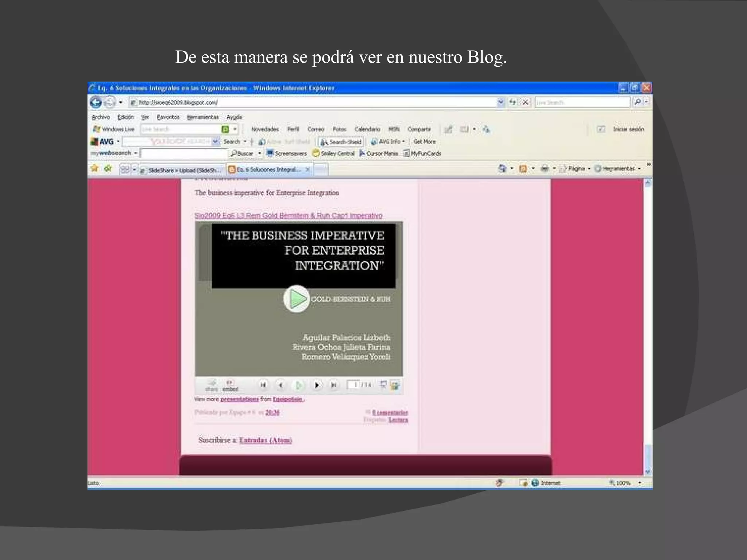Image resolution: width=747 pixels, height=560 pixels.
Task: Click the address bar with blogspot URL
Action: click(313, 103)
